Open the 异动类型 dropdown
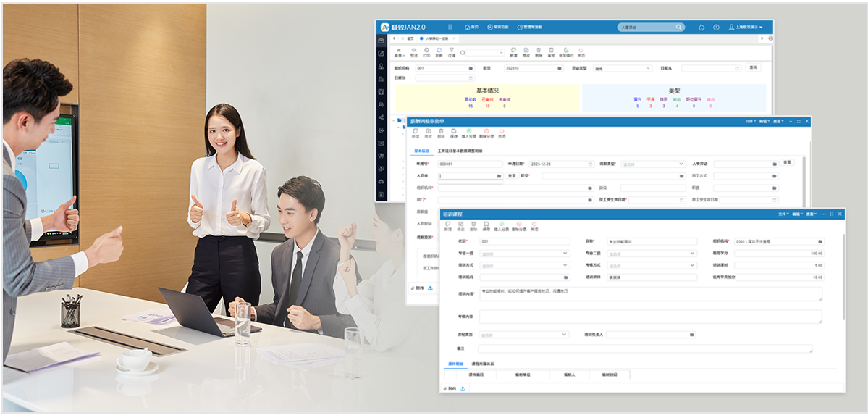 click(623, 68)
